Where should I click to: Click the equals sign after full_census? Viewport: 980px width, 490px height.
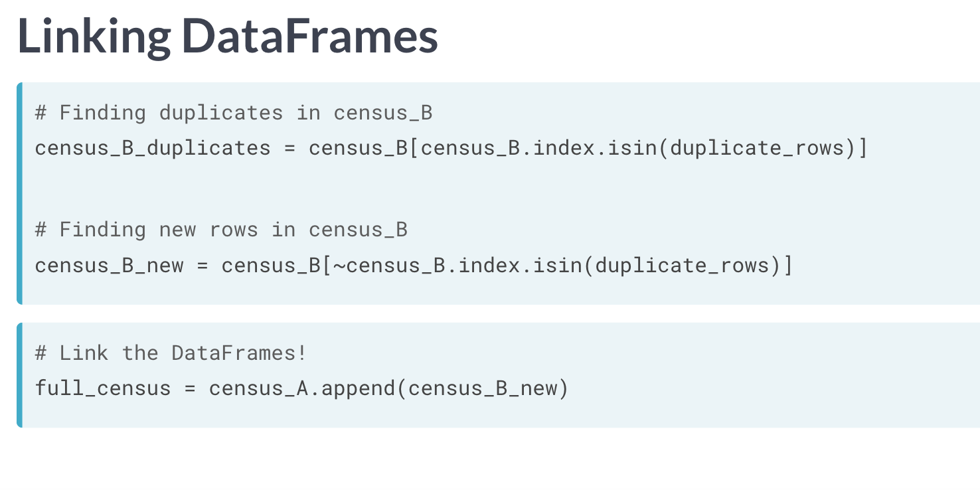190,388
